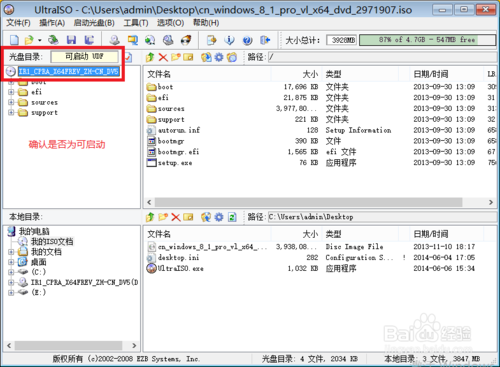Click the Rename icon in disc pane toolbar

tap(188, 57)
